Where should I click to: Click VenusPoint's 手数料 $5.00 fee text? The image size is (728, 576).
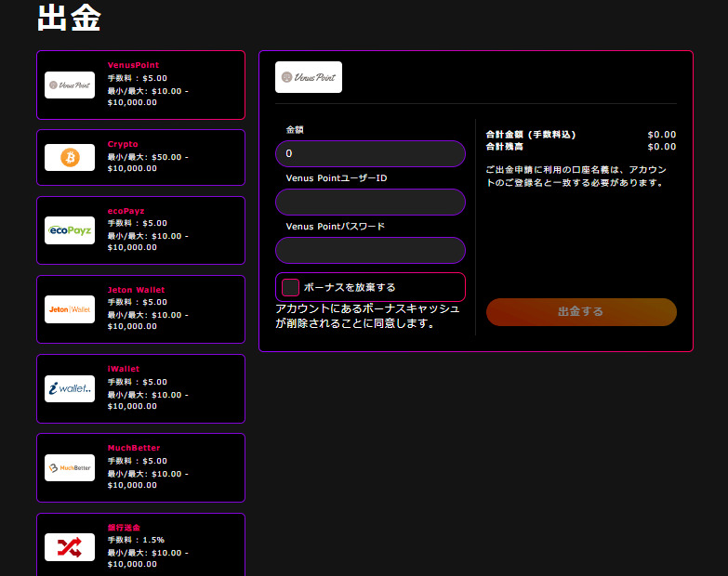[x=138, y=78]
